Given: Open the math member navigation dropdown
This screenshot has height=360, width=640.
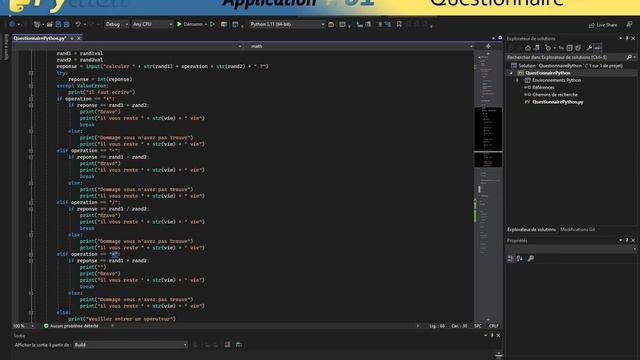Looking at the screenshot, I should [361, 46].
